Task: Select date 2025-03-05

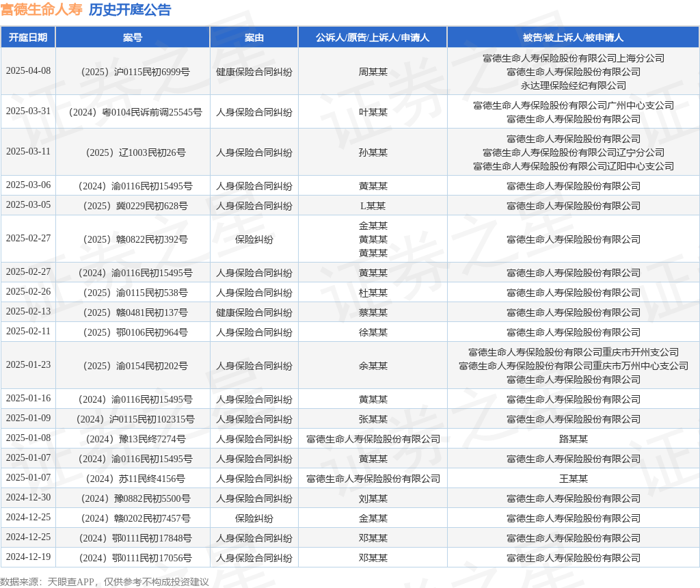Action: pyautogui.click(x=28, y=205)
